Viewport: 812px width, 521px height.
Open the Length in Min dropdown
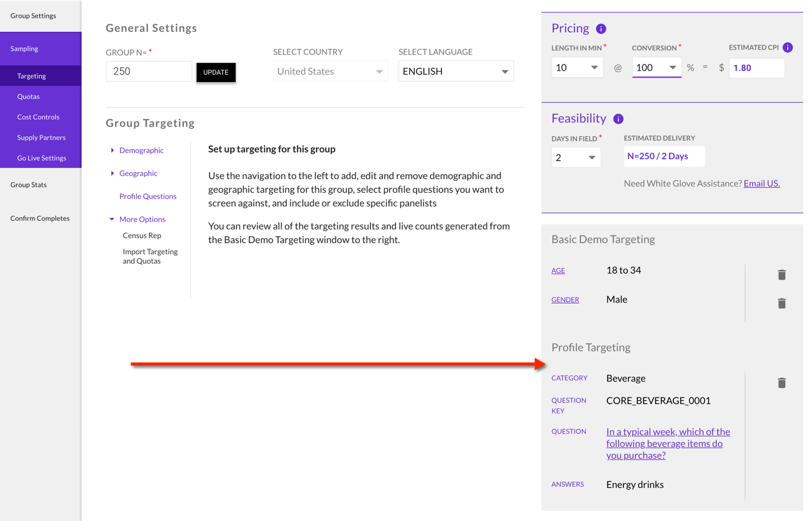click(x=577, y=68)
